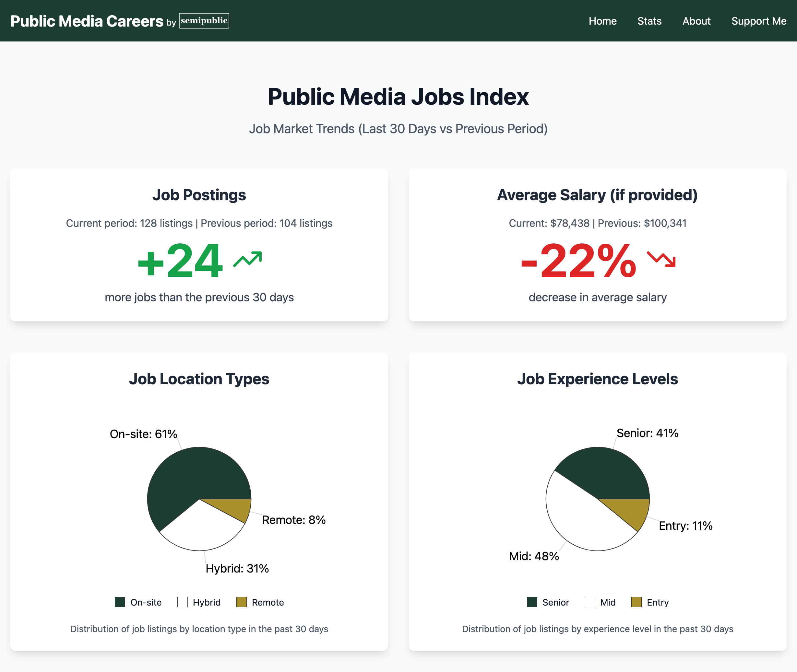797x672 pixels.
Task: Toggle On-site legend swatch in location chart
Action: pos(120,602)
